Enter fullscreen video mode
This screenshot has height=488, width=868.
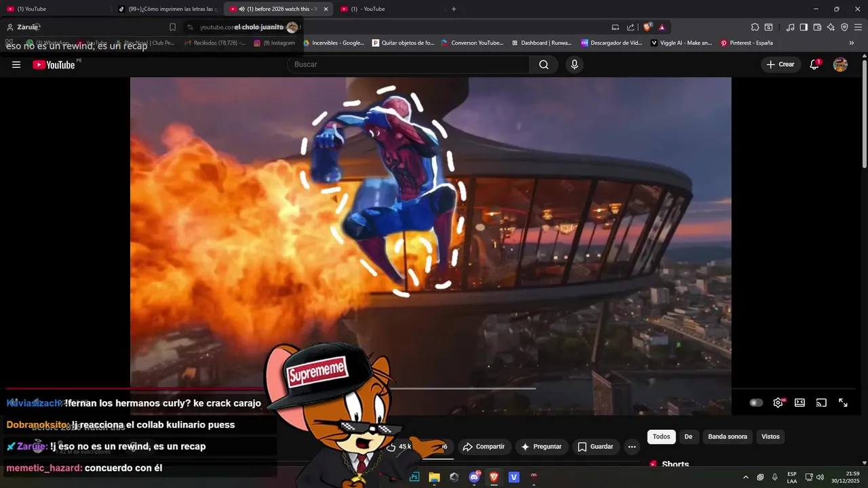coord(843,403)
